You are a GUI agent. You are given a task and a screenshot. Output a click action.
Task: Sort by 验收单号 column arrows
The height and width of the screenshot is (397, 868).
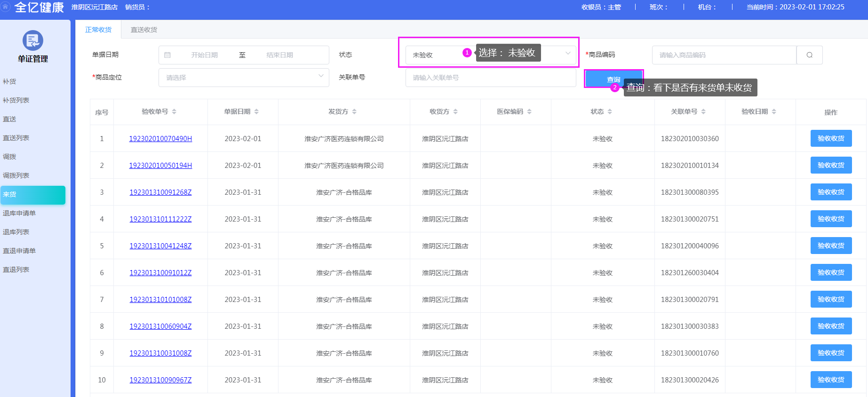coord(174,111)
